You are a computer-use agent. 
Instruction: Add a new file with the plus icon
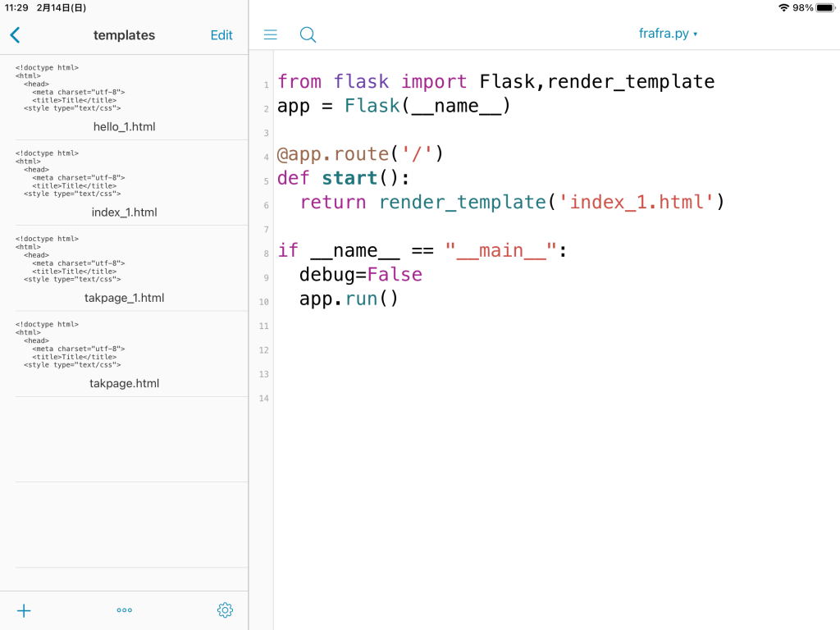(x=24, y=610)
